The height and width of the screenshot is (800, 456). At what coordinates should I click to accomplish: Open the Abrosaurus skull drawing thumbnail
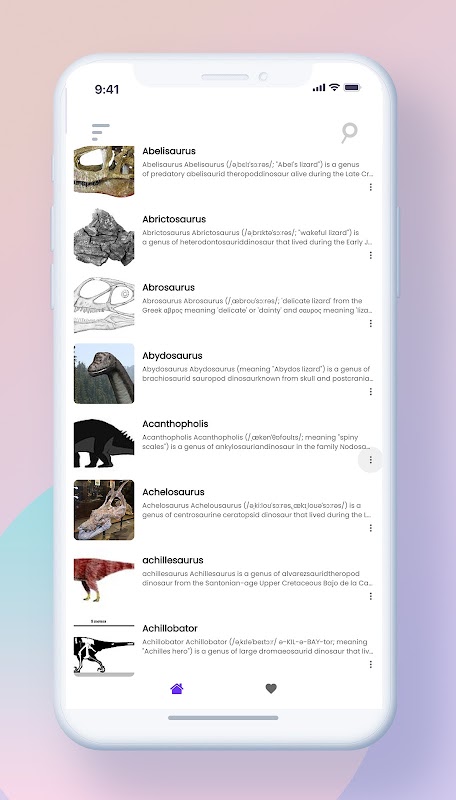tap(104, 305)
